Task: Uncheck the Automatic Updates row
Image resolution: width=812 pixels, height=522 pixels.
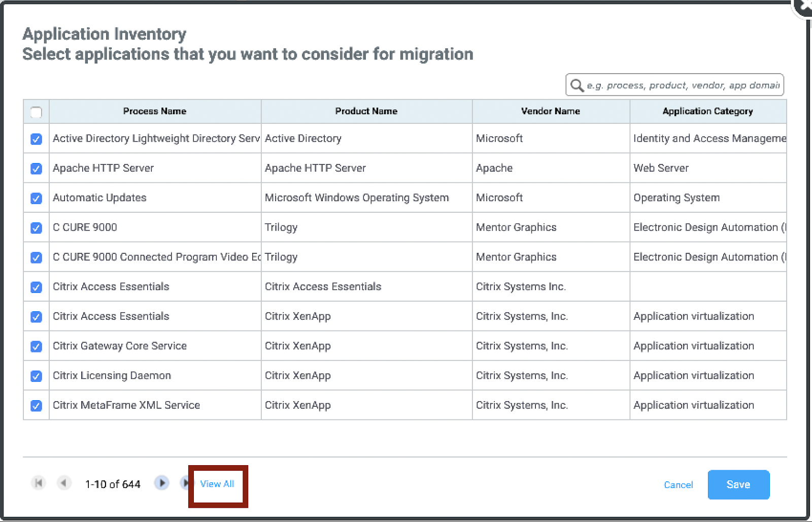Action: 36,198
